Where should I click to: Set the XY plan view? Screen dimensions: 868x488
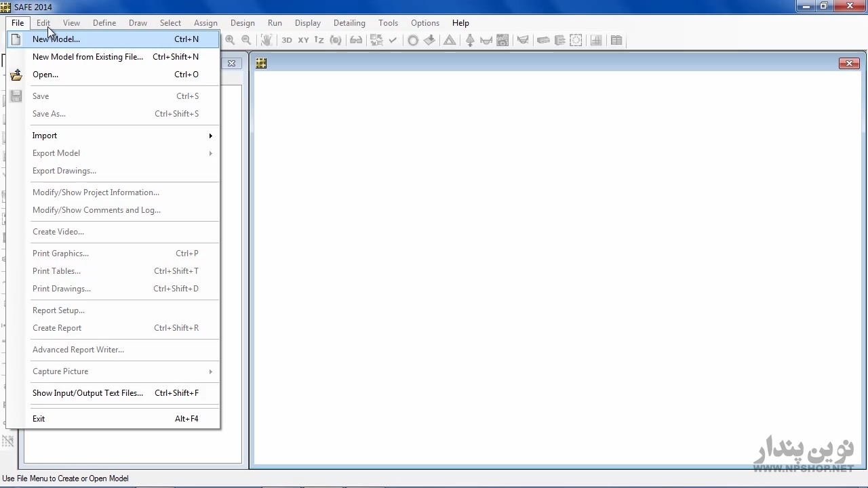pyautogui.click(x=303, y=40)
